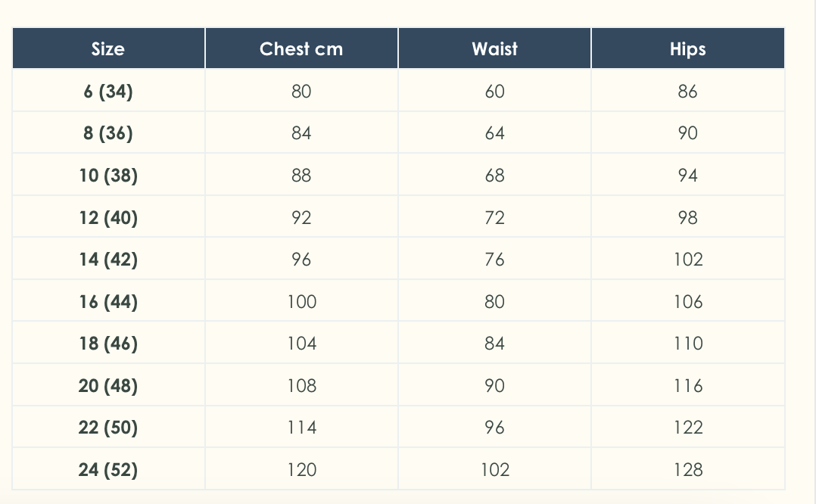Click the Hips column header
This screenshot has height=504, width=816.
(687, 49)
